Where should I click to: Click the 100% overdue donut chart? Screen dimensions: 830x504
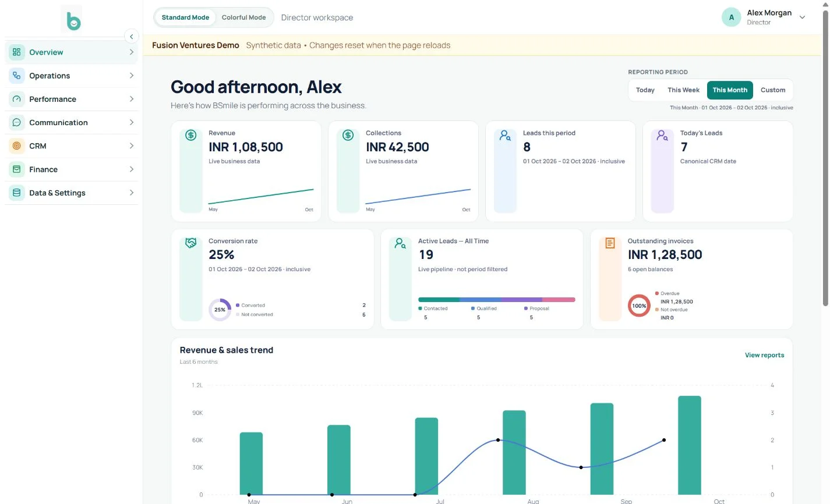point(639,306)
